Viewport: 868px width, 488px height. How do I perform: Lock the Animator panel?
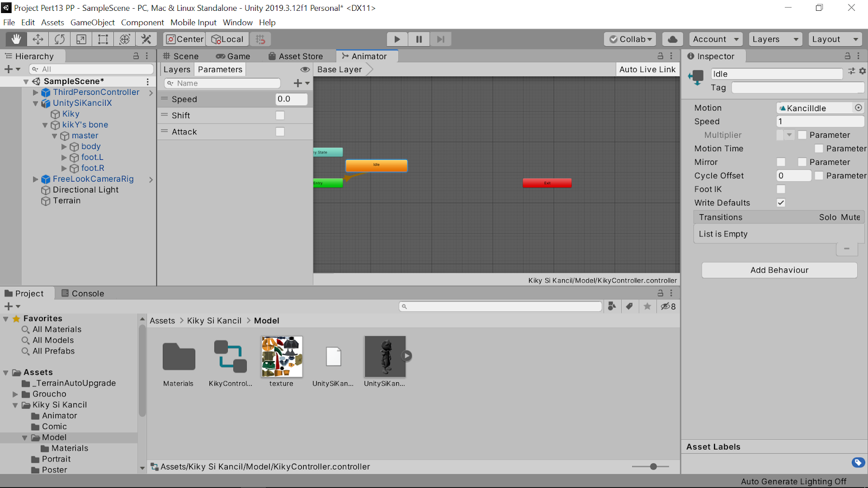coord(660,56)
